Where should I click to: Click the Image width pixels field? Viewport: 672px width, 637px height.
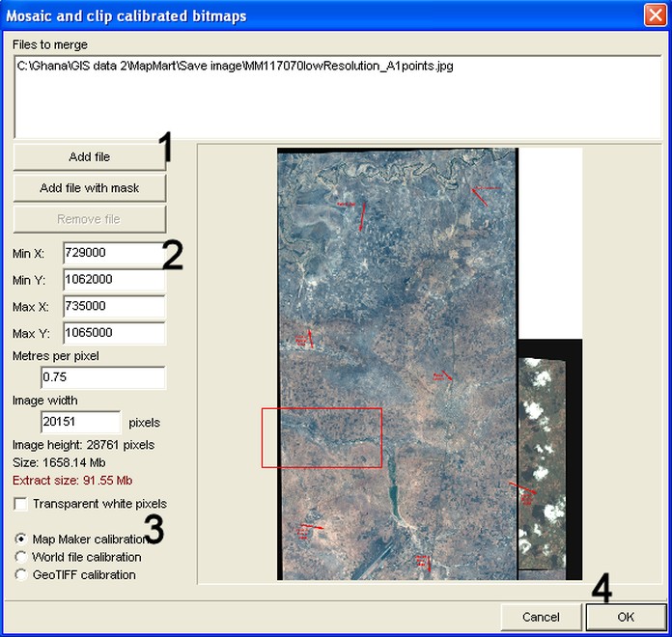[80, 422]
